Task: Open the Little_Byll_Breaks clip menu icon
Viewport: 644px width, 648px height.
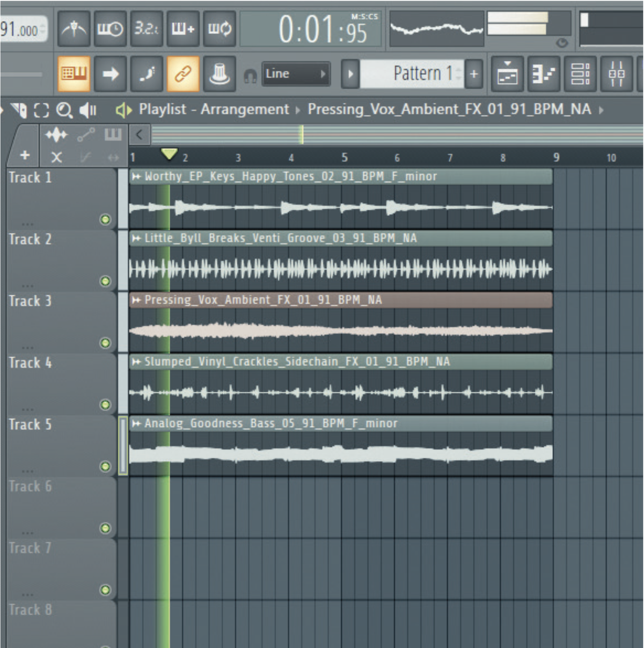Action: pyautogui.click(x=136, y=238)
